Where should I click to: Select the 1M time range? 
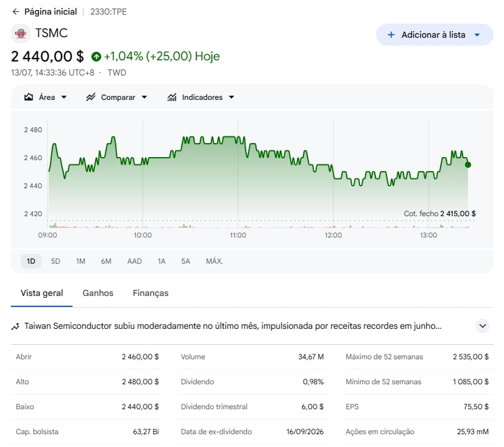click(80, 261)
